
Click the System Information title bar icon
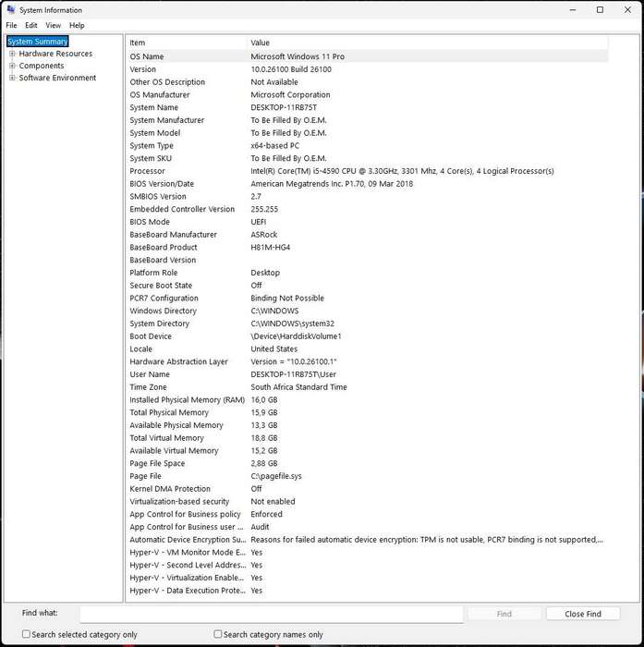tap(11, 9)
